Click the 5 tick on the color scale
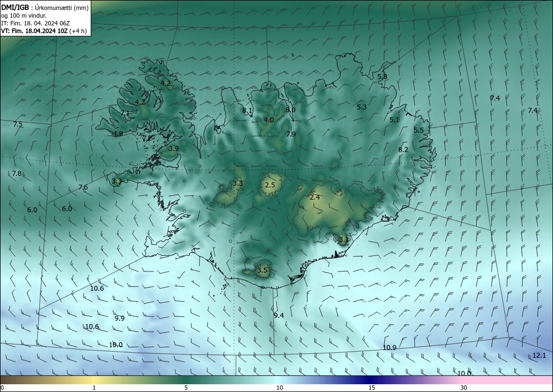This screenshot has height=392, width=553. click(186, 388)
